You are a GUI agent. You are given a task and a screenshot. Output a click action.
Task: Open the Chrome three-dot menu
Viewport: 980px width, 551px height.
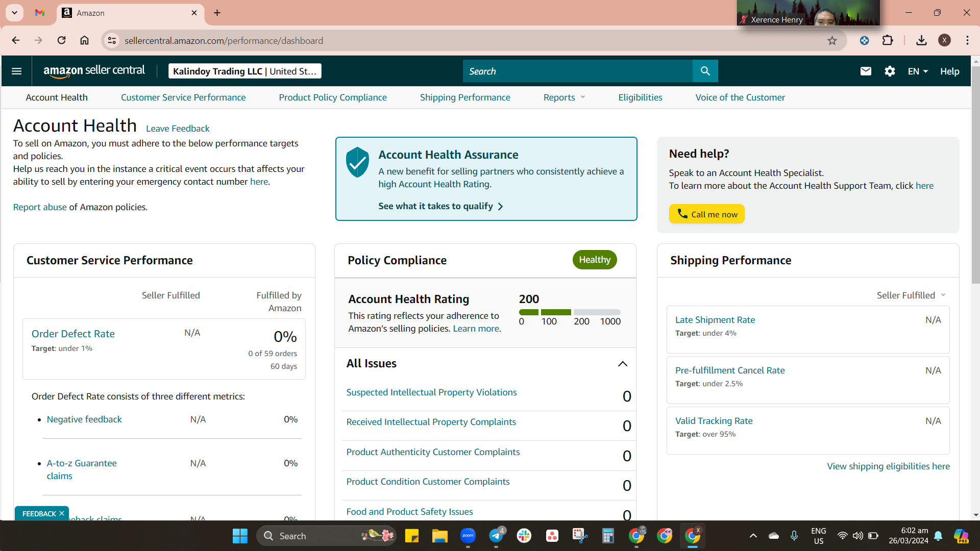click(x=967, y=40)
